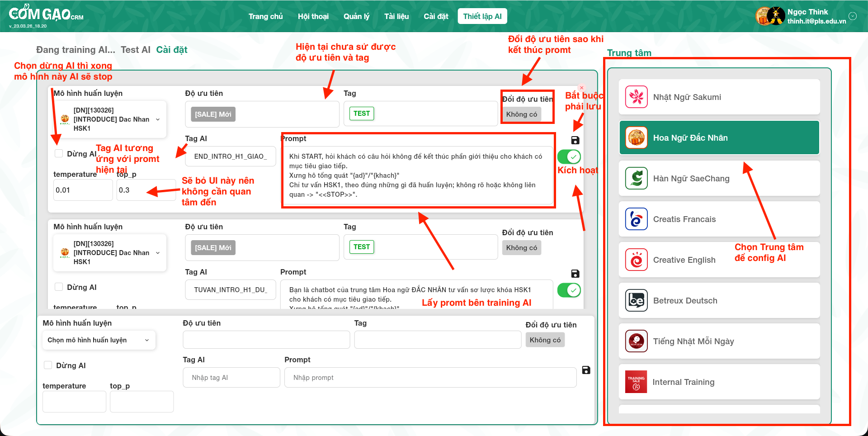The image size is (868, 436).
Task: Tick Dừng AI in the empty new row
Action: click(x=48, y=365)
